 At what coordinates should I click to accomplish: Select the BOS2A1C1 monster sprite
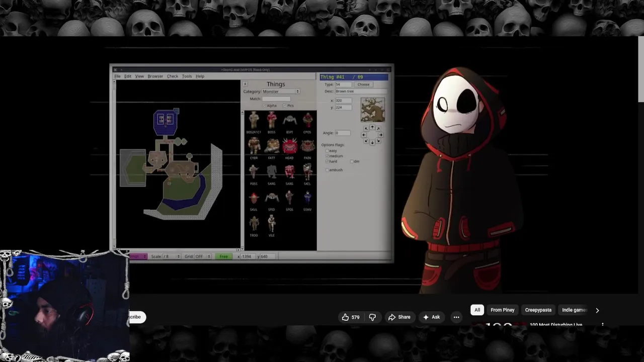click(x=254, y=121)
